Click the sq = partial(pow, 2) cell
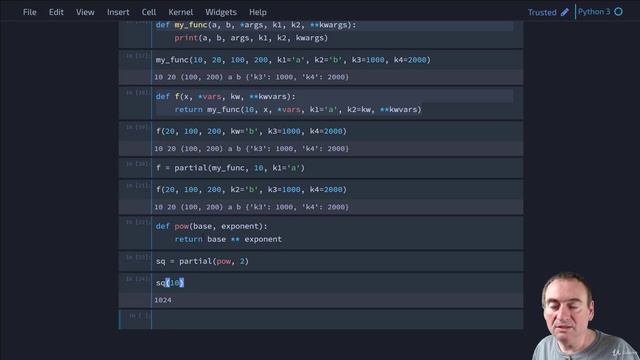The image size is (640, 360). click(337, 261)
